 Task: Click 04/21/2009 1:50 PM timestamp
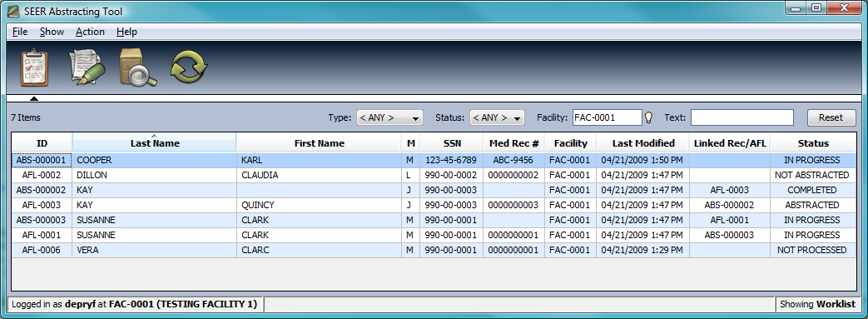(x=642, y=160)
